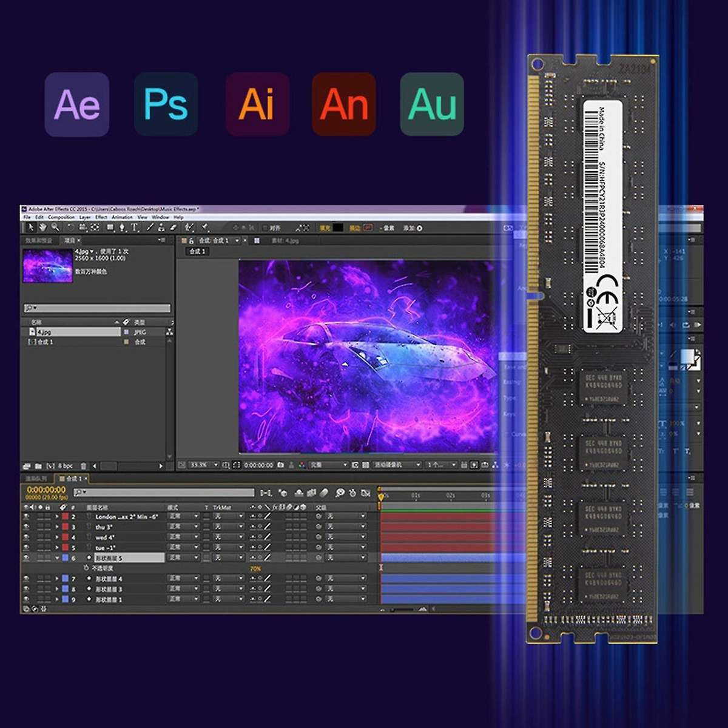Select the Zoom magnifier tool

(x=55, y=227)
